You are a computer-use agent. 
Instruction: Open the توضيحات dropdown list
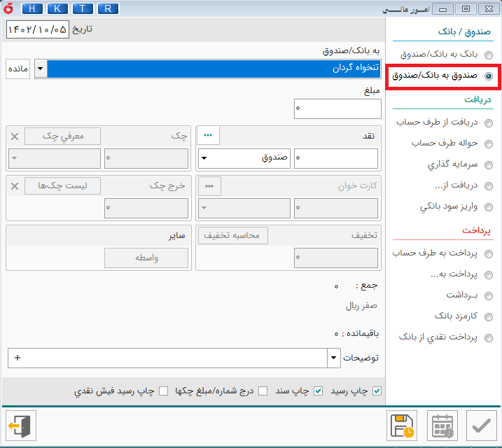click(333, 358)
